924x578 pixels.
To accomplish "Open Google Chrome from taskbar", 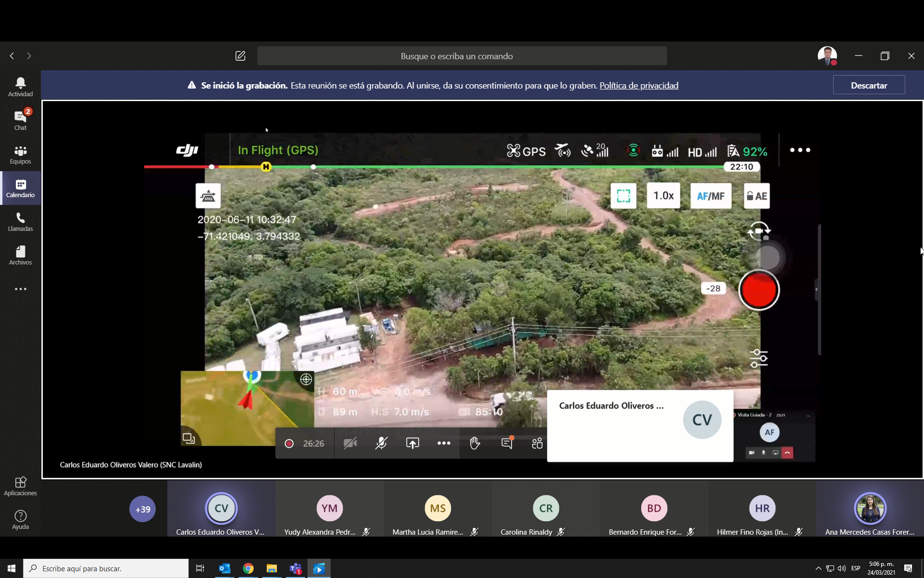I will 248,568.
